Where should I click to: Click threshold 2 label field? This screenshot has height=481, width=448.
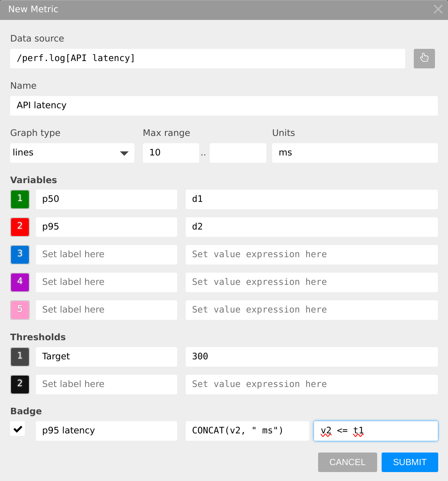(x=106, y=385)
